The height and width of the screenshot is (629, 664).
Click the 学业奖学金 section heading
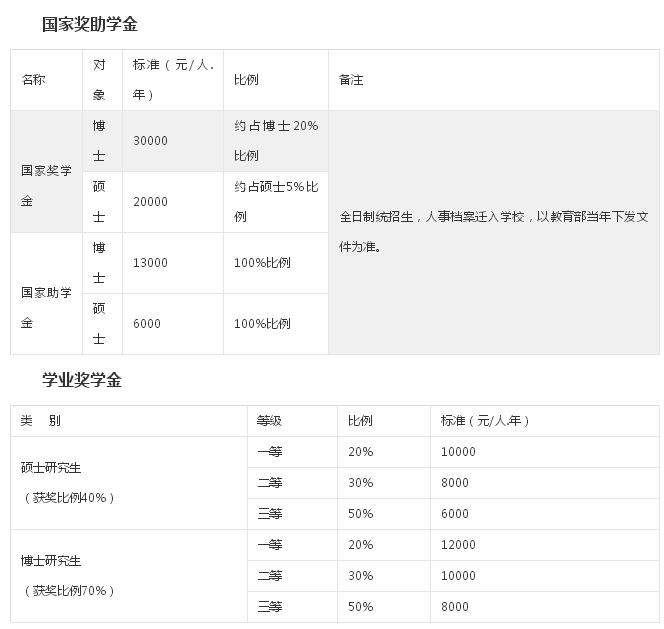(x=81, y=380)
